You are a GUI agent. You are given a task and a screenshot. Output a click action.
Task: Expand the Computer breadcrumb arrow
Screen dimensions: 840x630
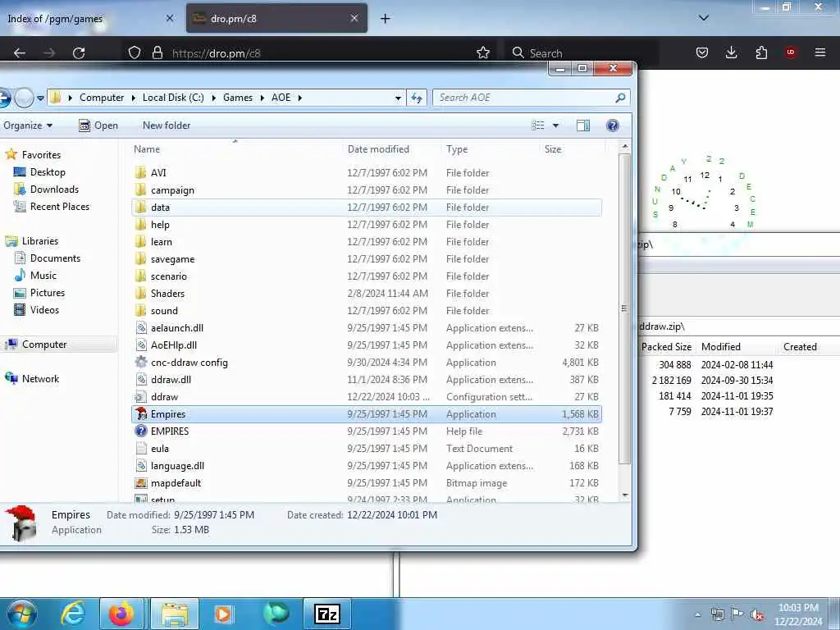(x=134, y=98)
